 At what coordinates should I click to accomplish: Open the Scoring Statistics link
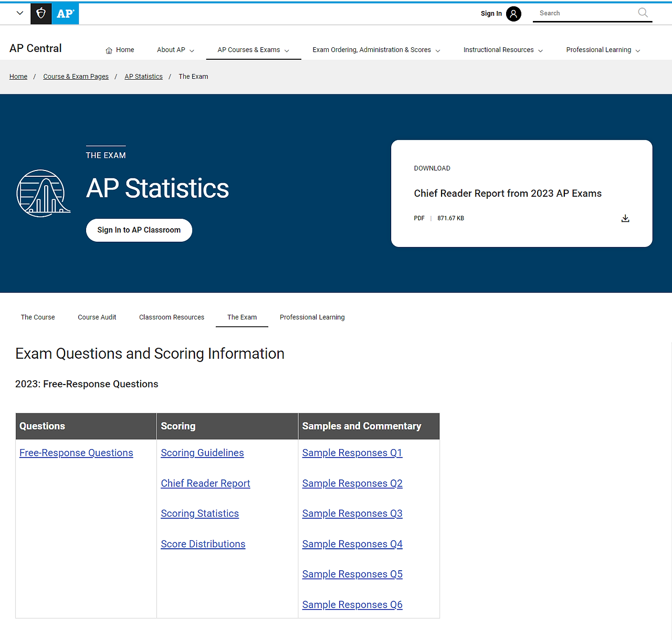(x=199, y=514)
